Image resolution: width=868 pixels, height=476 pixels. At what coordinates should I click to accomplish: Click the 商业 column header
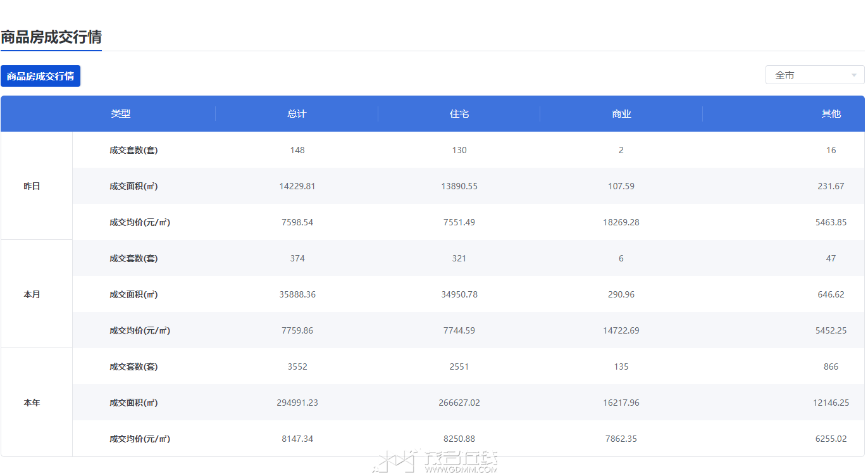point(621,114)
